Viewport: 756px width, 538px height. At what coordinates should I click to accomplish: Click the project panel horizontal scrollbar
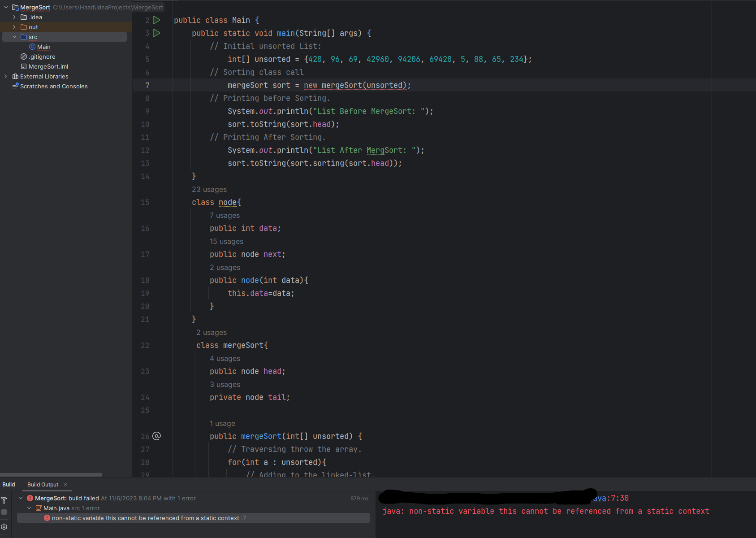point(51,474)
